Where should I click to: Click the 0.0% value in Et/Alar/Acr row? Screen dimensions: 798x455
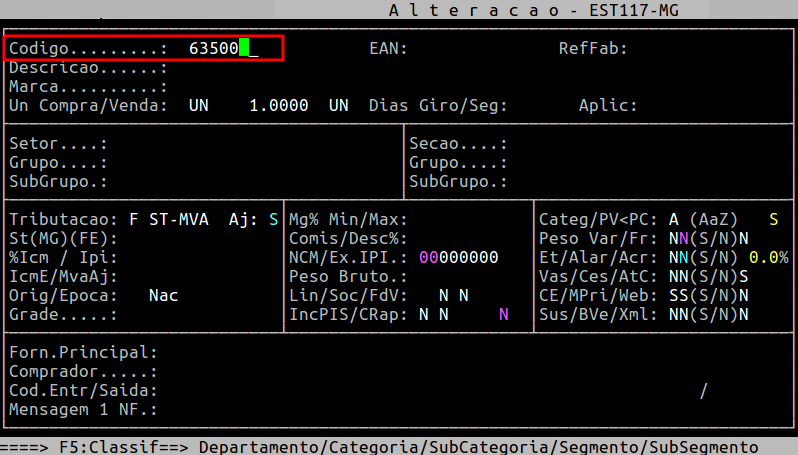(768, 258)
